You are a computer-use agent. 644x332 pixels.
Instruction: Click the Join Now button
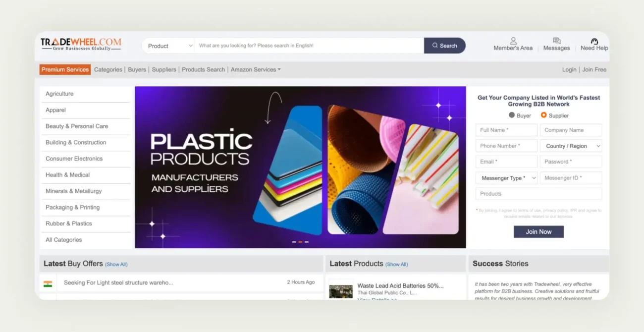coord(538,231)
